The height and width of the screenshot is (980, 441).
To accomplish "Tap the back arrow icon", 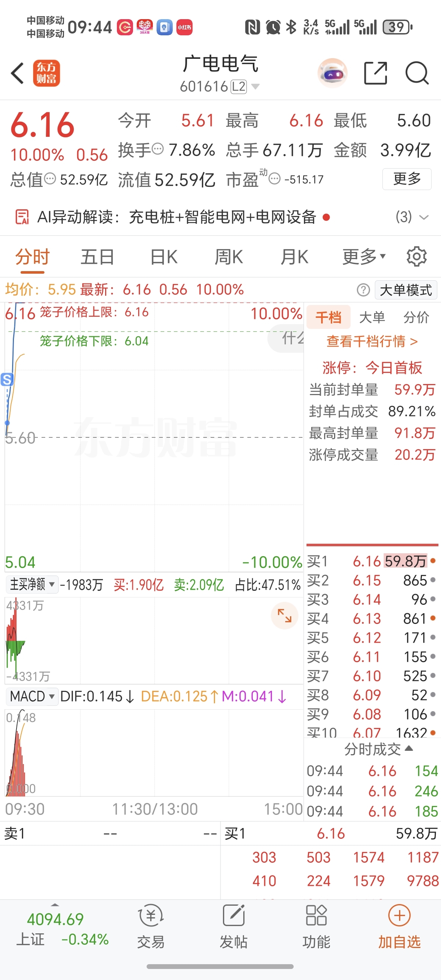I will pos(18,73).
